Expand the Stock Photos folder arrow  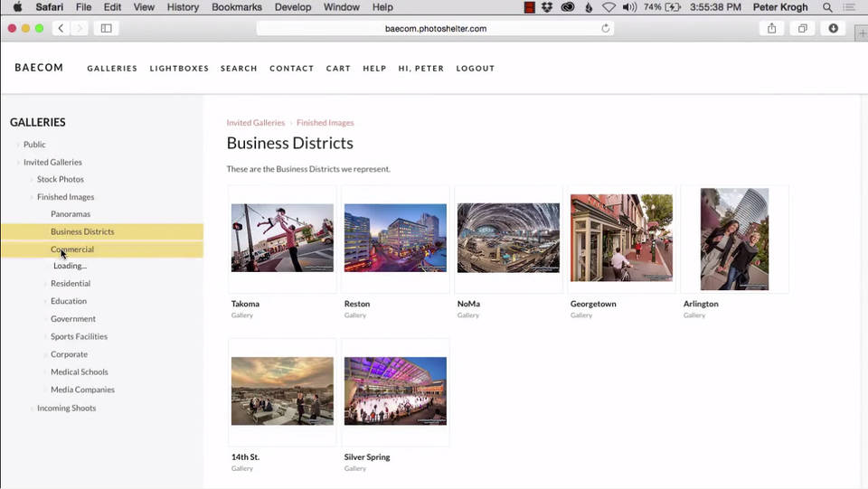pyautogui.click(x=31, y=180)
